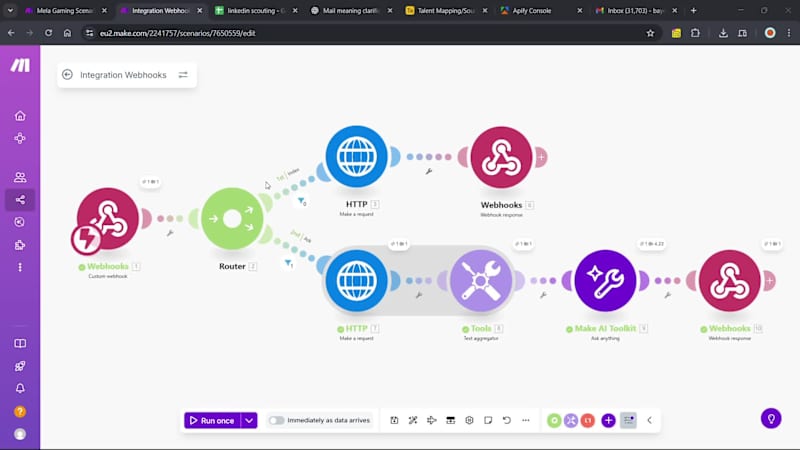The height and width of the screenshot is (450, 800).
Task: Open the Make AI Toolkit module
Action: [606, 281]
